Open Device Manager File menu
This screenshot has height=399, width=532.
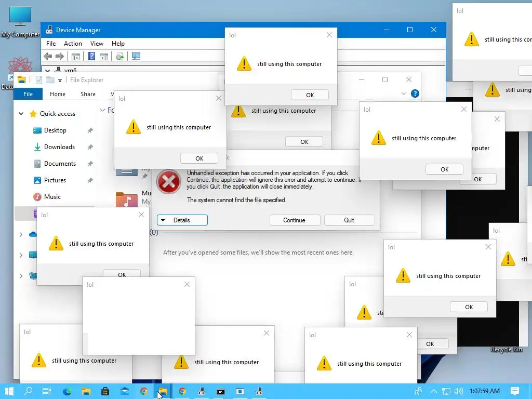point(51,44)
